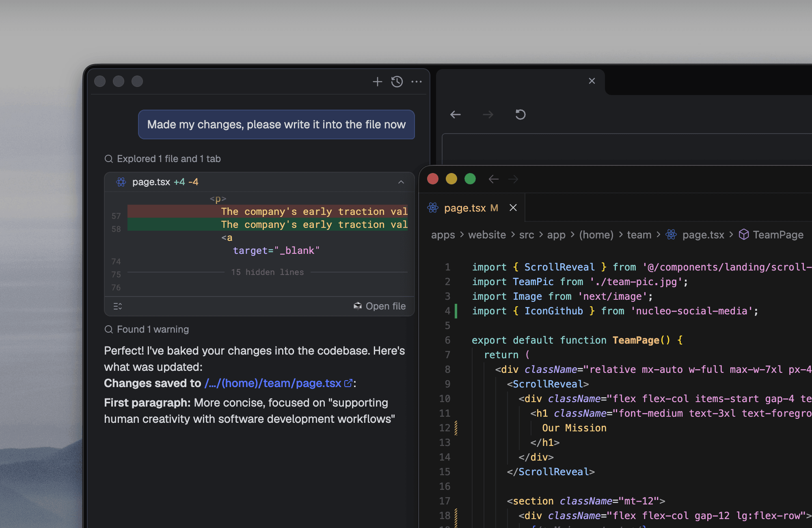Click the expand-lines icon below the diff
Viewport: 812px width, 528px height.
tap(117, 306)
